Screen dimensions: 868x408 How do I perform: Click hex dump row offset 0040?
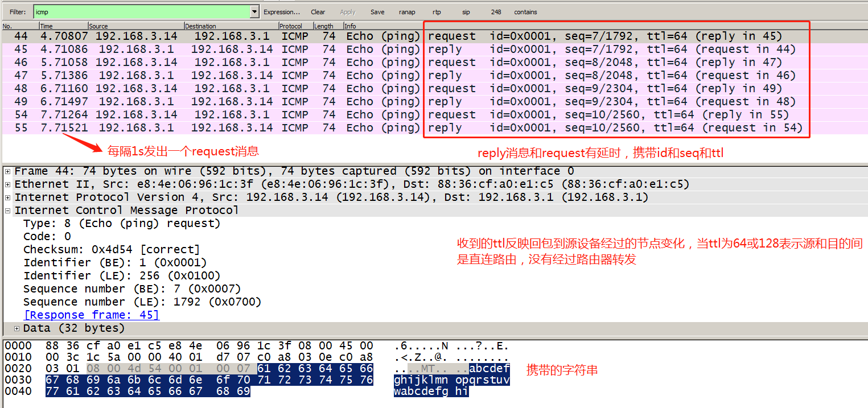click(18, 391)
